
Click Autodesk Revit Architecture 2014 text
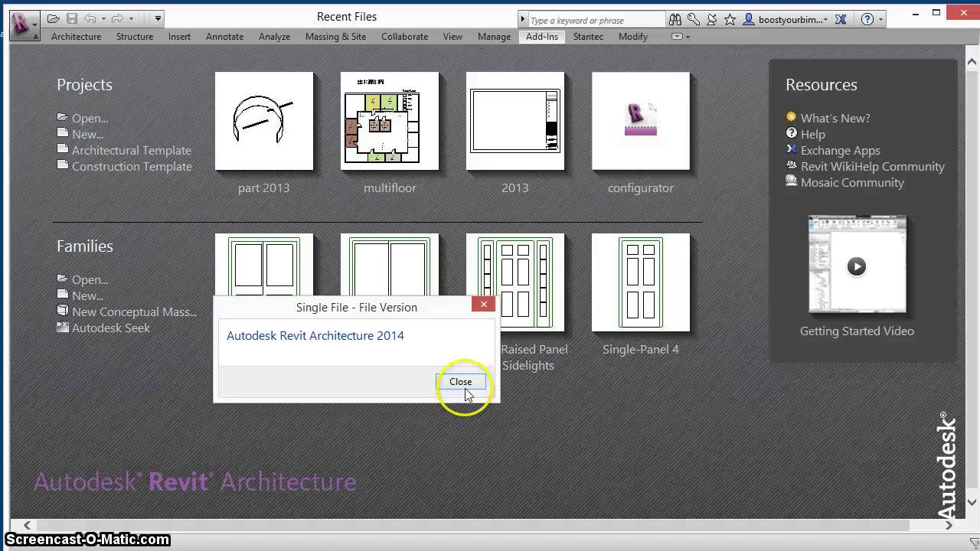click(315, 335)
